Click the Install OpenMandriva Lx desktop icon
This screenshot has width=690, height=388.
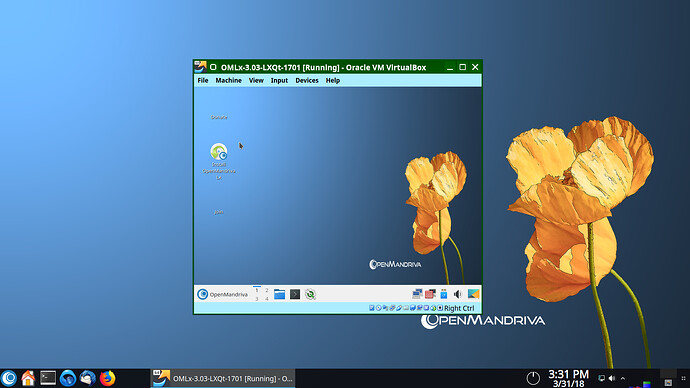pos(219,161)
